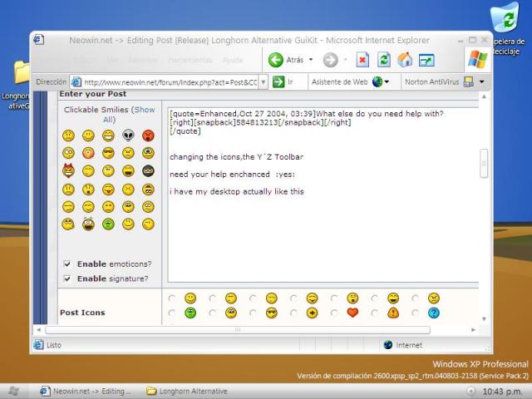Click the grey Forward arrow button
The width and height of the screenshot is (532, 399).
(330, 60)
